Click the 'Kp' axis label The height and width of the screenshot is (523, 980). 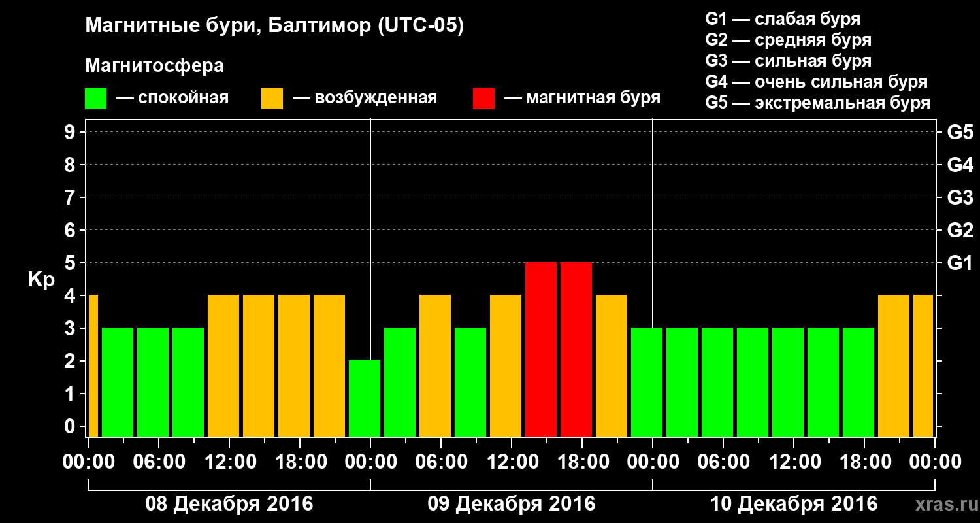pyautogui.click(x=41, y=280)
